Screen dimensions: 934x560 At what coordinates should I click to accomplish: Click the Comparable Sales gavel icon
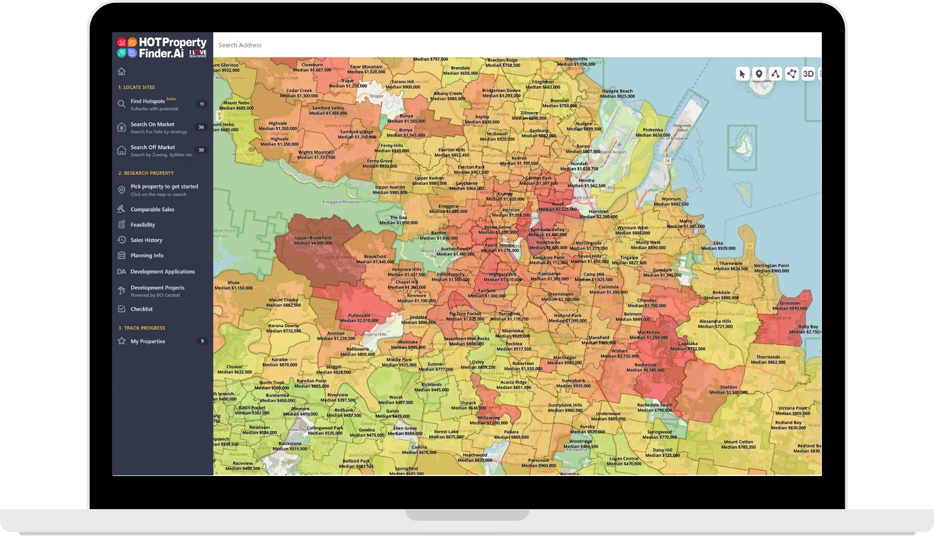[121, 209]
